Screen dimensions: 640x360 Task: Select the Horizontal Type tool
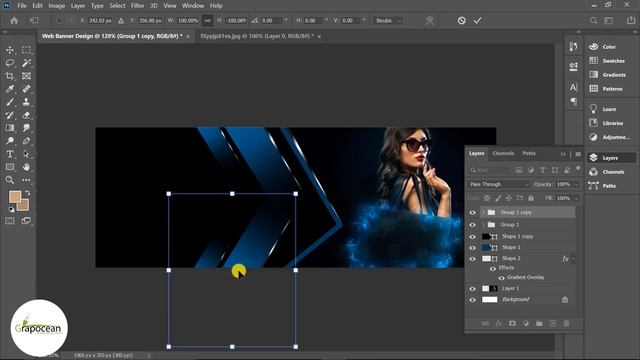10,154
